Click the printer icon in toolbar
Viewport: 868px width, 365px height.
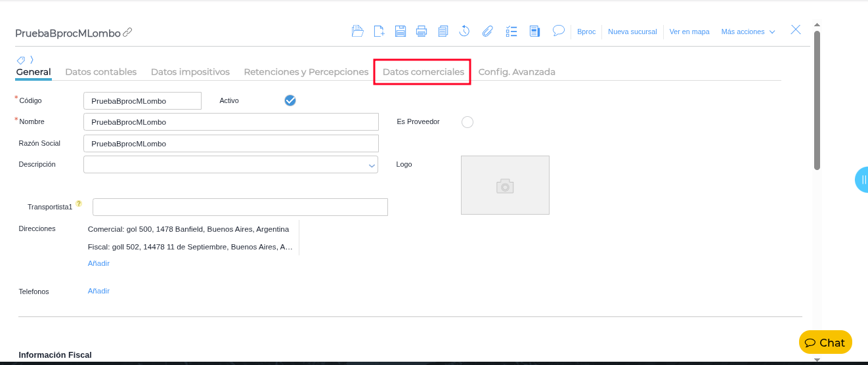click(422, 31)
